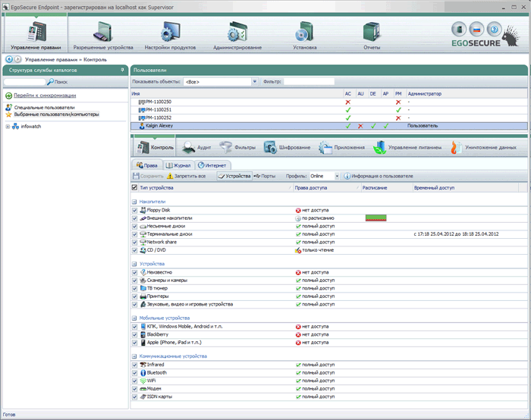Open the Показывать объекты dropdown
Viewport: 531px width, 420px height.
pyautogui.click(x=255, y=82)
